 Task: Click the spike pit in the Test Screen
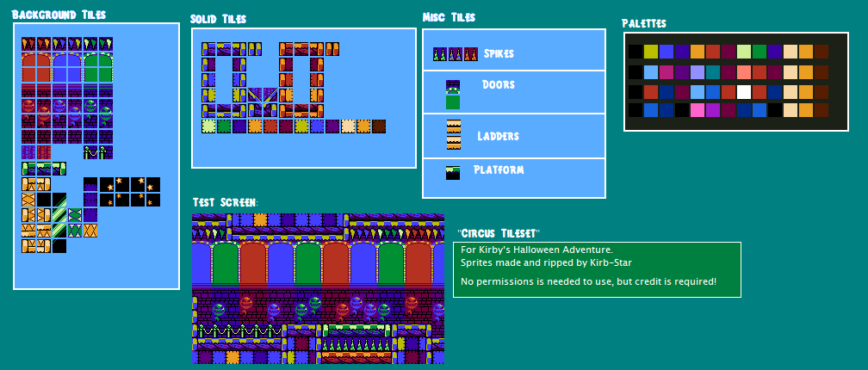point(356,344)
